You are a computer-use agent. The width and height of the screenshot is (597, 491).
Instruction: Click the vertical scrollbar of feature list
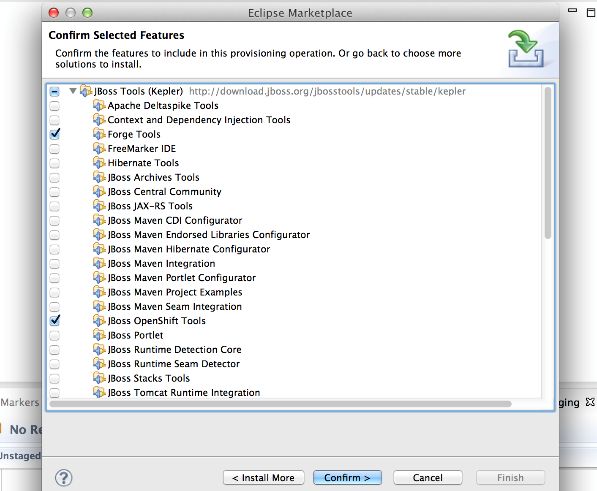click(x=548, y=163)
